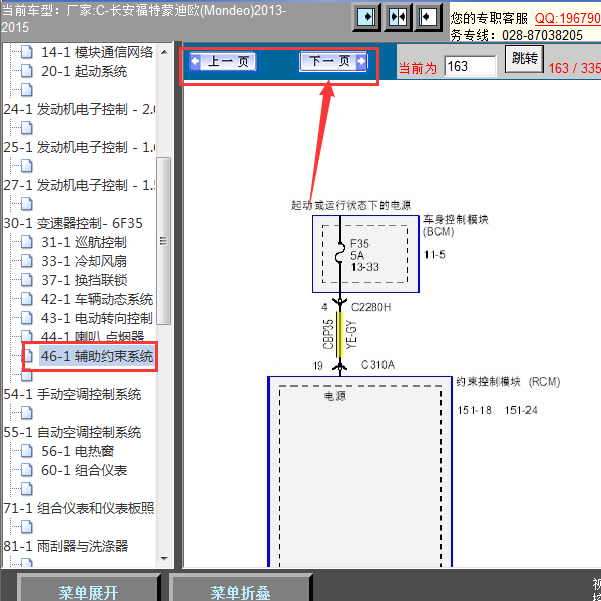
Task: Click the left-arrow panel layout icon
Action: pos(428,17)
